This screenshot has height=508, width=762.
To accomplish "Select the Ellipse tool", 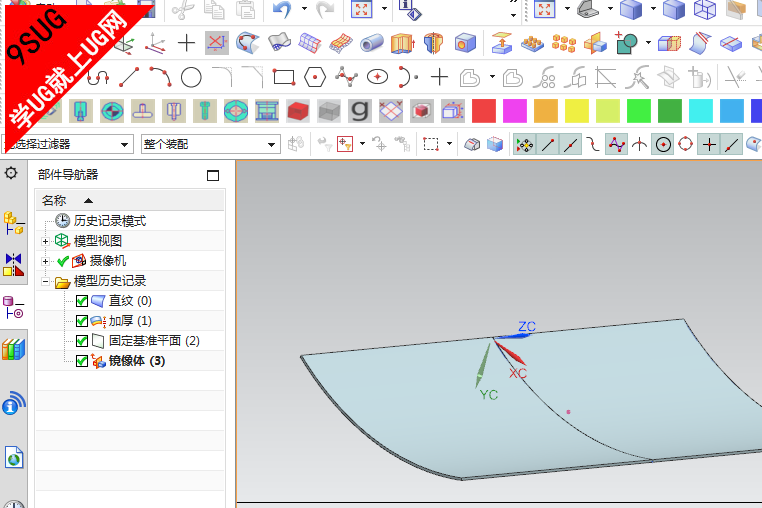I will [x=378, y=77].
